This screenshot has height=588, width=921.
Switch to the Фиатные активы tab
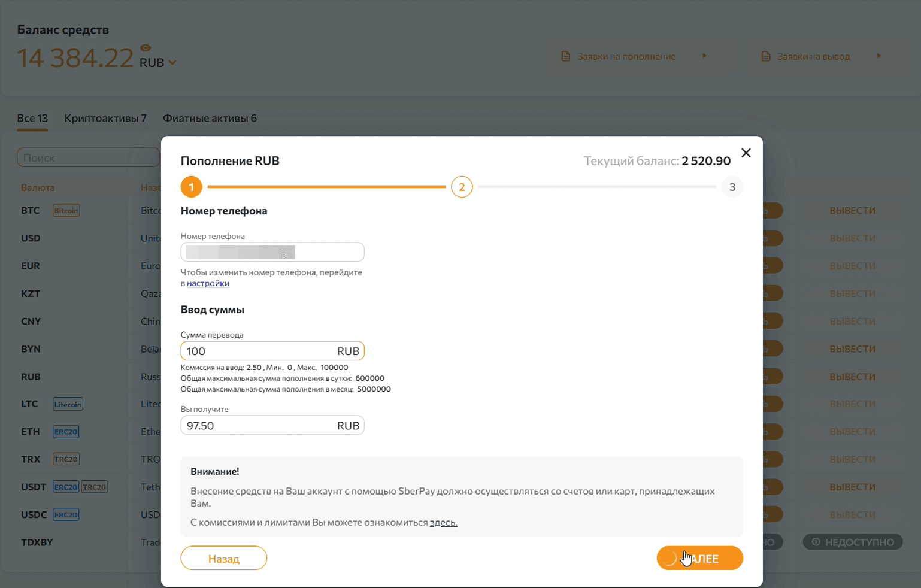point(210,119)
